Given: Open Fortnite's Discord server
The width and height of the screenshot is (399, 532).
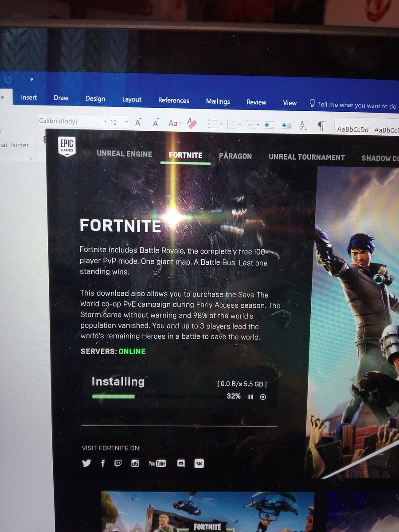Looking at the screenshot, I should coord(181,463).
